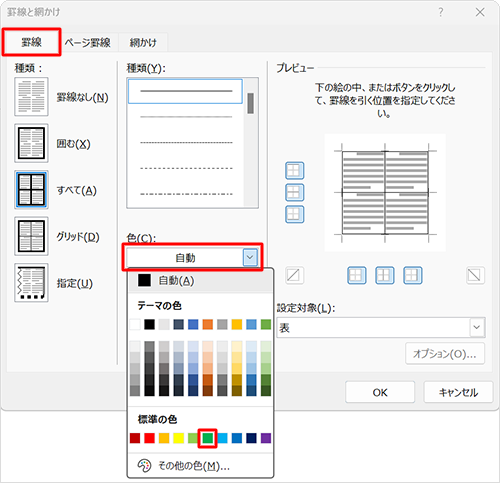500x483 pixels.
Task: Pick the black theme color swatch
Action: coord(149,324)
